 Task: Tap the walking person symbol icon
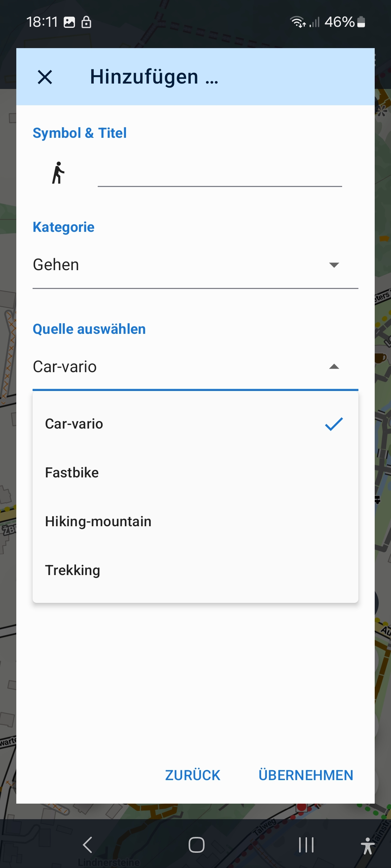(58, 173)
